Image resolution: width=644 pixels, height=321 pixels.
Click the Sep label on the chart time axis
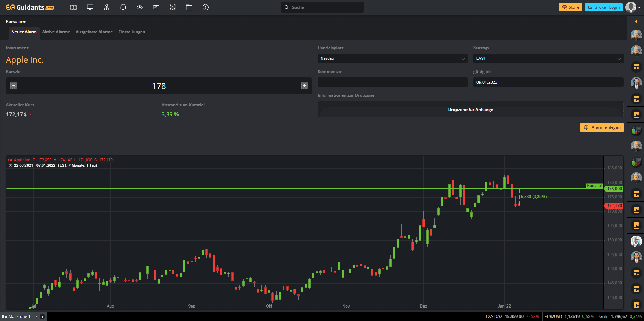pyautogui.click(x=192, y=306)
